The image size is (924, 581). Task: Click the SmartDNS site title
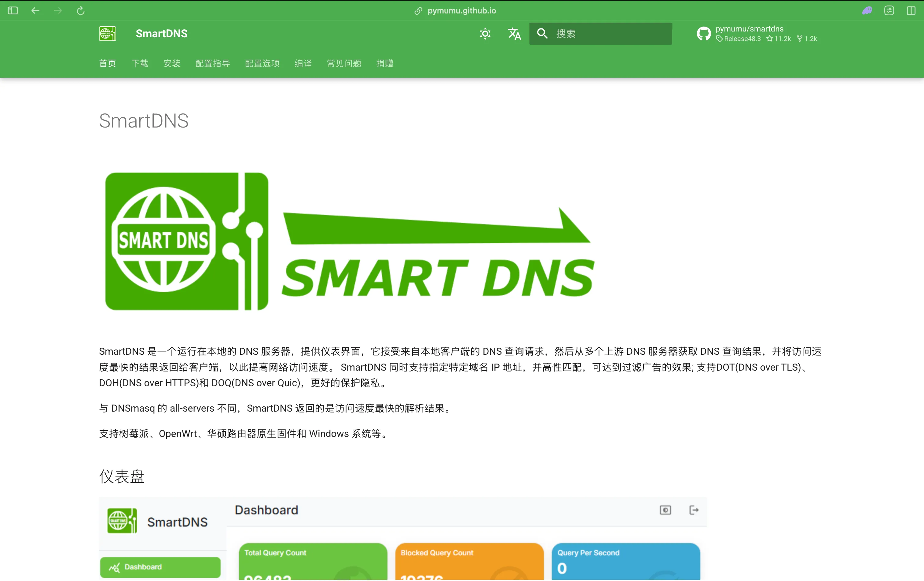162,33
